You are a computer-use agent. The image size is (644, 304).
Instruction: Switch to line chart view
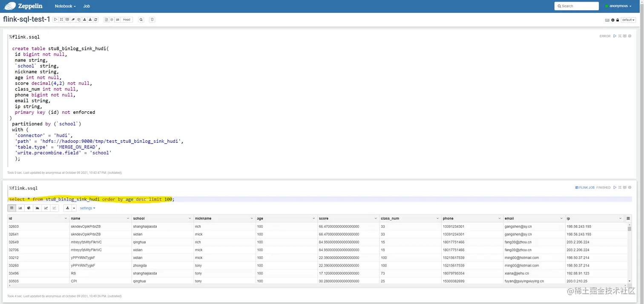coord(46,208)
